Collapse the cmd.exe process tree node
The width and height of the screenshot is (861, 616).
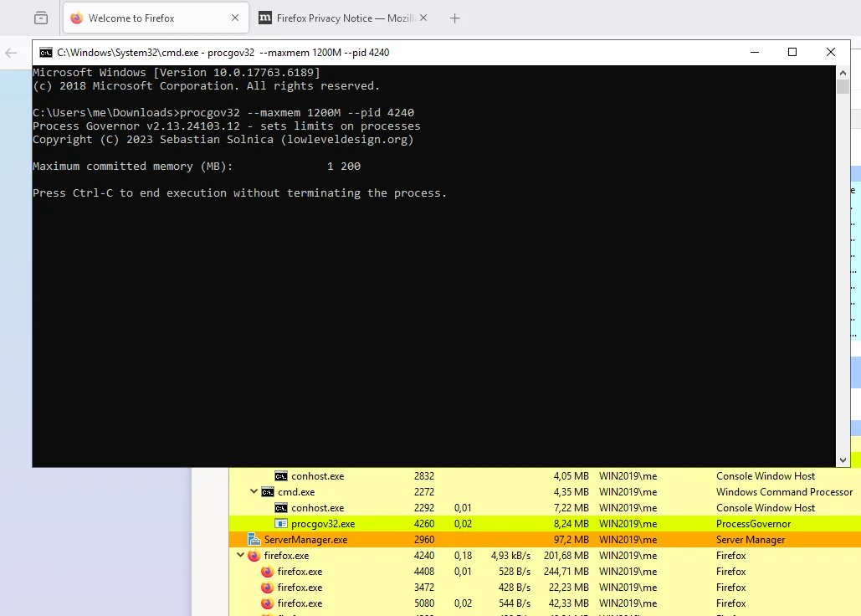tap(254, 492)
